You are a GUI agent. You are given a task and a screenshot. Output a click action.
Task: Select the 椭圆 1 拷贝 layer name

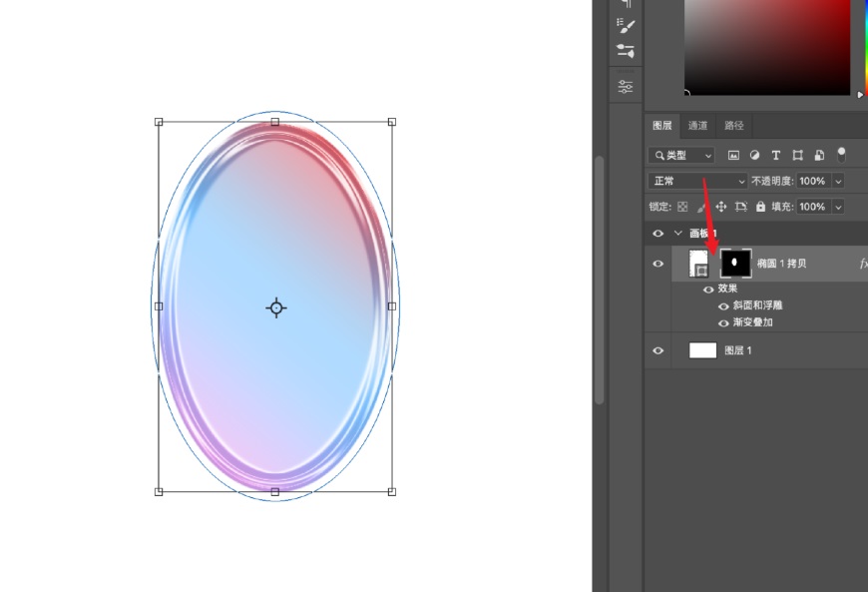tap(781, 264)
